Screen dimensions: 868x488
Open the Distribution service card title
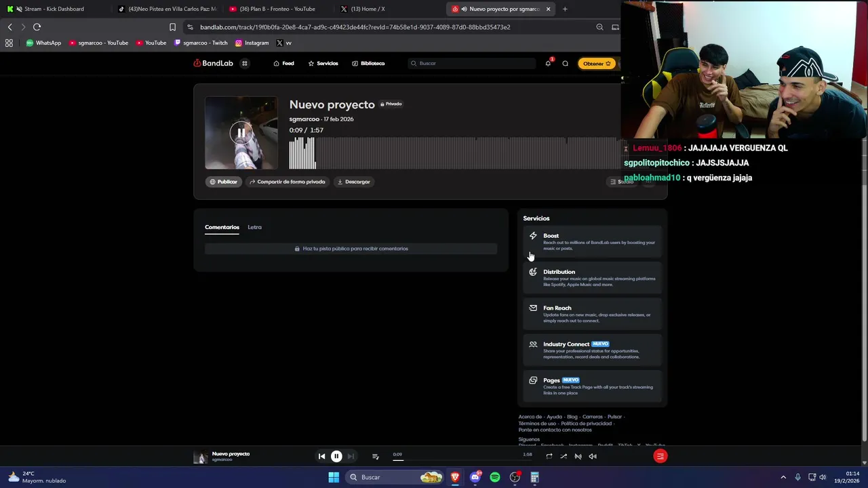(559, 272)
